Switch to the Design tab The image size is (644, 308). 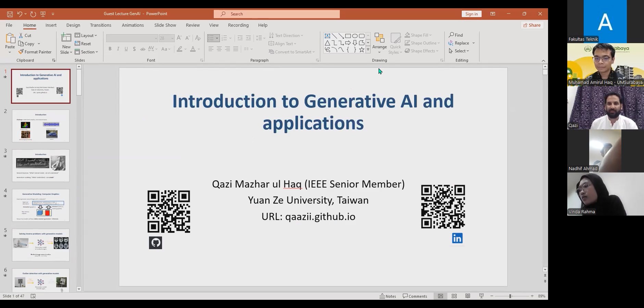pos(73,25)
